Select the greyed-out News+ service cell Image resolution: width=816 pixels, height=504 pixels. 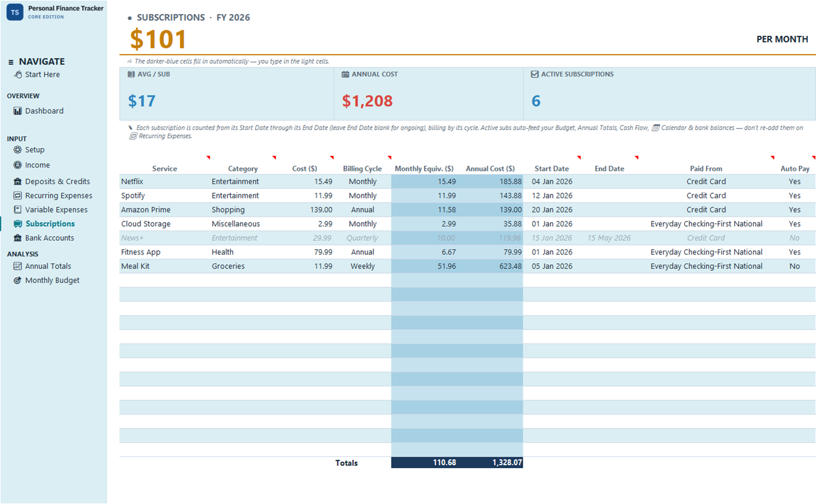tap(164, 238)
